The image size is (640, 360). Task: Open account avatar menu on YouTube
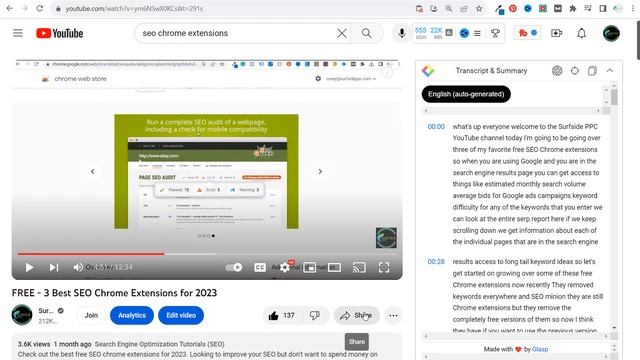(x=611, y=33)
